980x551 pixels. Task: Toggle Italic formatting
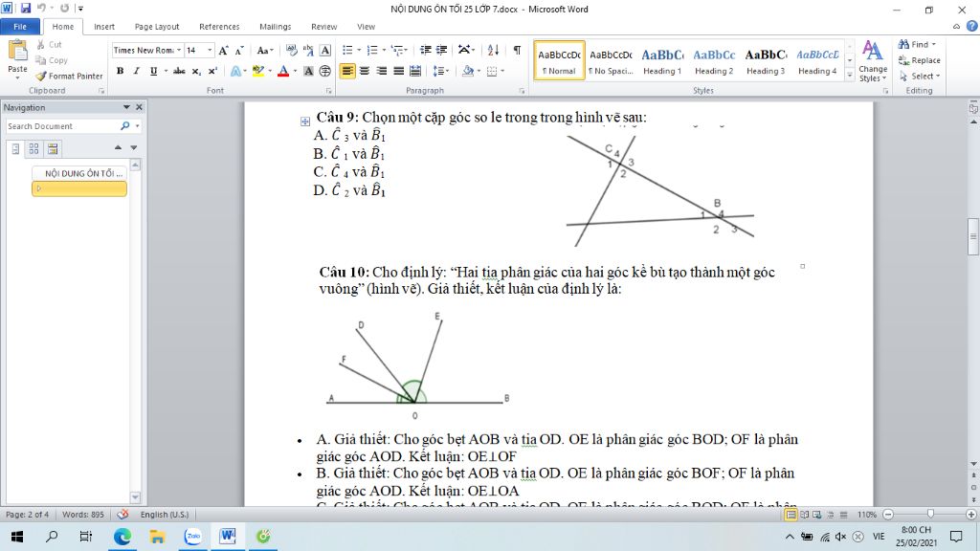click(136, 71)
